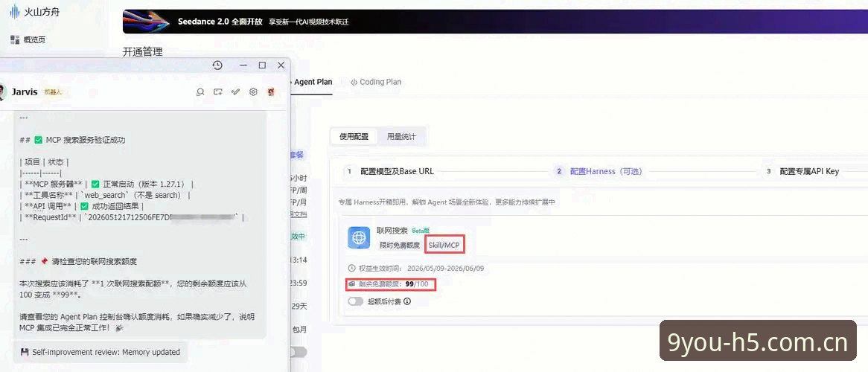
Task: Click the Seedance 2.0 全面开放 banner
Action: tap(495, 22)
